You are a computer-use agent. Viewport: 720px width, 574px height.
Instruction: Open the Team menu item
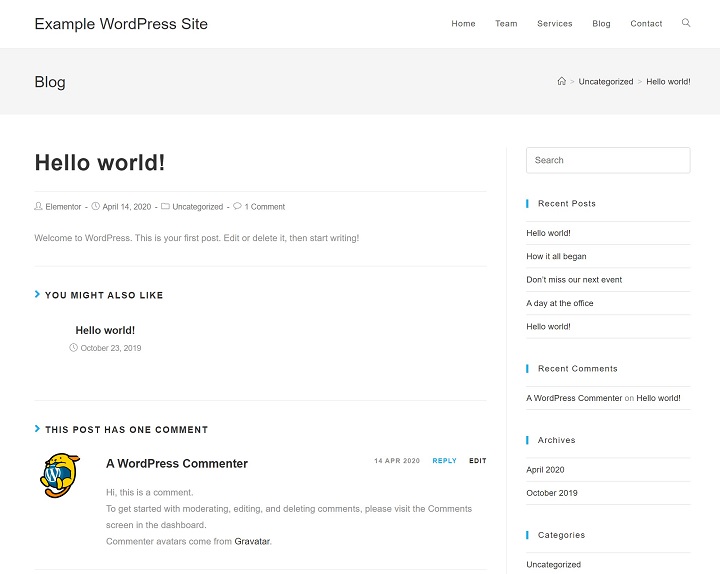(x=506, y=24)
